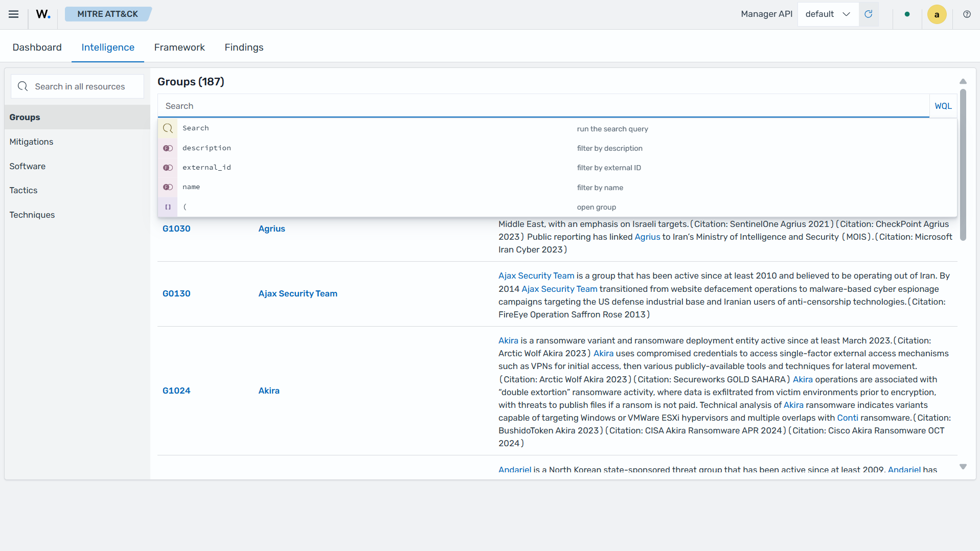Select Techniques in the sidebar

click(x=32, y=215)
